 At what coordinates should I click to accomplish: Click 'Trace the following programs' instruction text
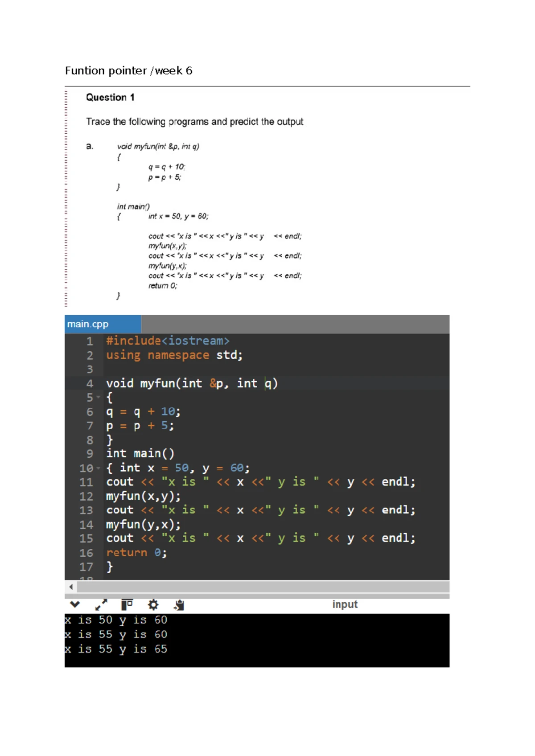click(x=194, y=122)
